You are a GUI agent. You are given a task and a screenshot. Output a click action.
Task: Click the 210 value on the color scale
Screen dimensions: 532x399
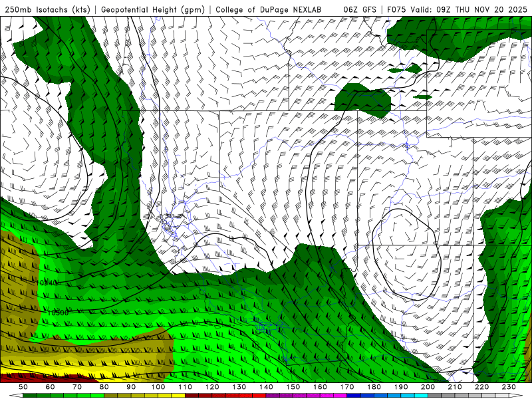pyautogui.click(x=455, y=387)
